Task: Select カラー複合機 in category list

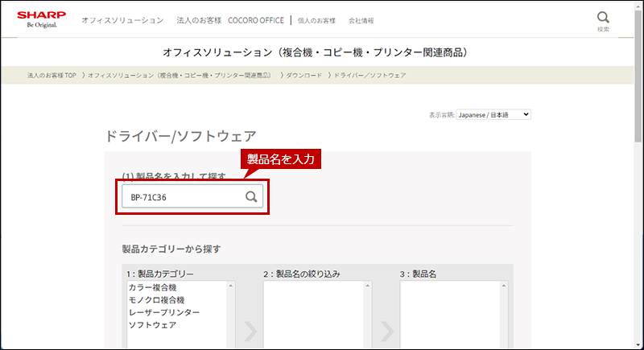Action: pos(152,287)
